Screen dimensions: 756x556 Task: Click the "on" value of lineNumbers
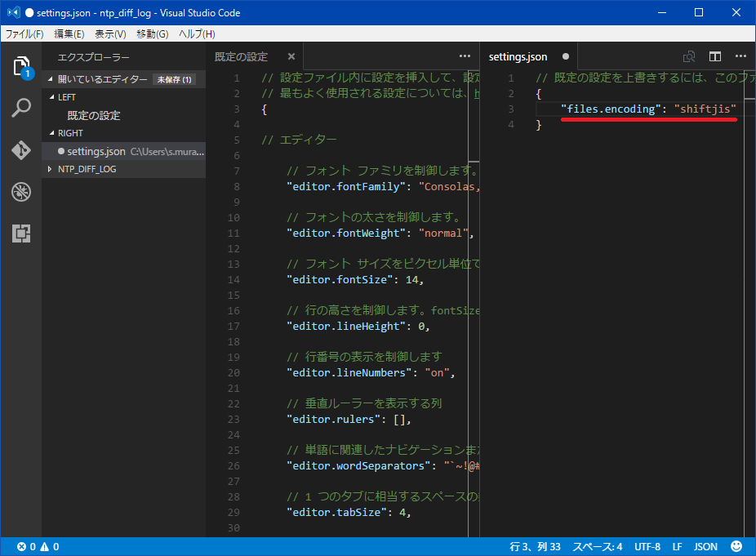pos(437,373)
